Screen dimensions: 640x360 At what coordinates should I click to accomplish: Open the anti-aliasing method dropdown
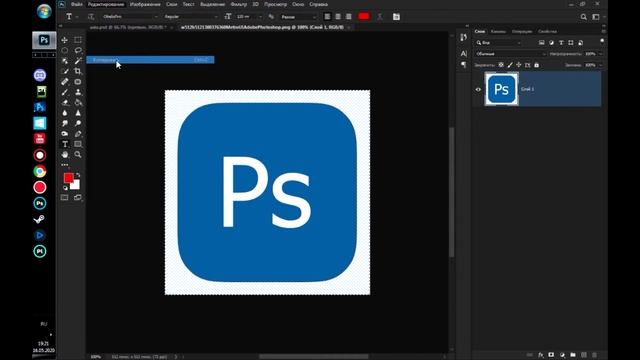click(298, 17)
